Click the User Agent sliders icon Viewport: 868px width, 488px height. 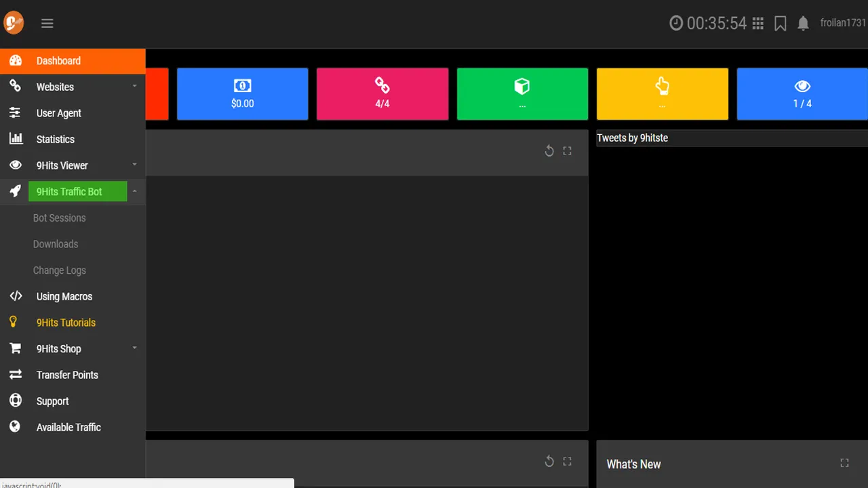(15, 113)
